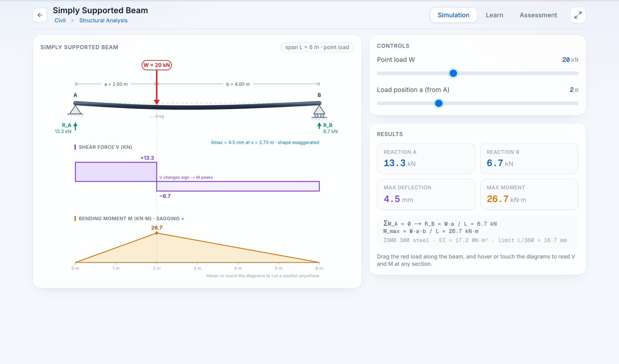Screen dimensions: 619x364
Task: Click the '26.7' peak moment label
Action: [x=157, y=228]
